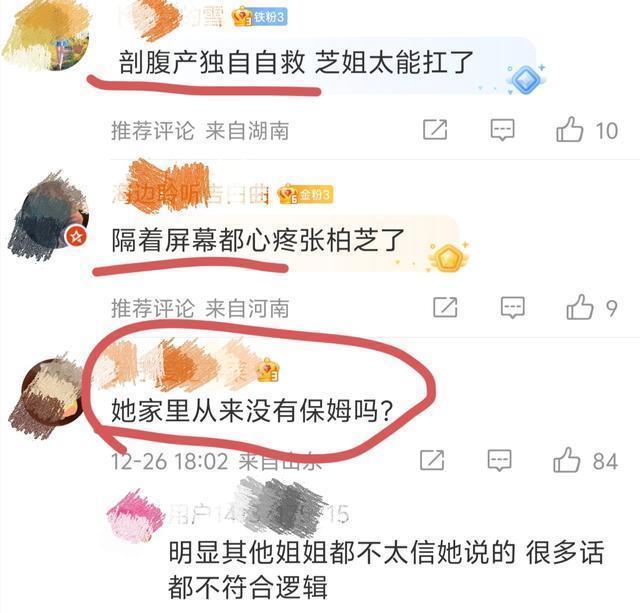This screenshot has height=613, width=640.
Task: Tap the blue diamond comment decoration
Action: [525, 79]
